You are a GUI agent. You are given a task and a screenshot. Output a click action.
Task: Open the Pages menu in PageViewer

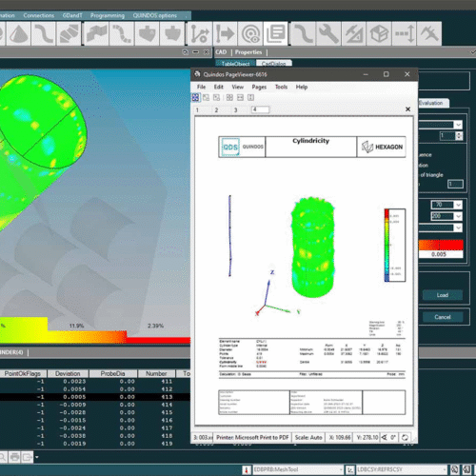(259, 87)
